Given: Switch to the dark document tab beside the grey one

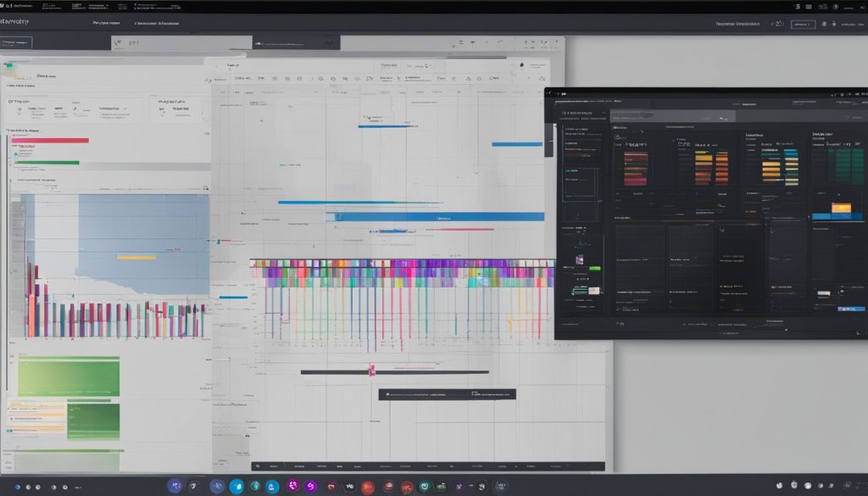Looking at the screenshot, I should point(296,42).
